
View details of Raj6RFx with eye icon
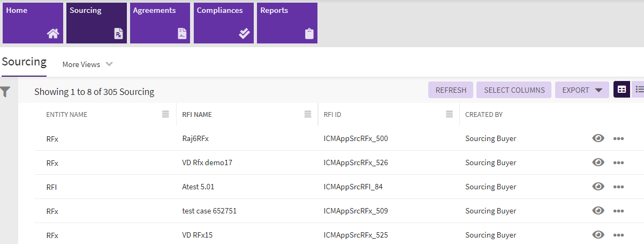[x=598, y=138]
